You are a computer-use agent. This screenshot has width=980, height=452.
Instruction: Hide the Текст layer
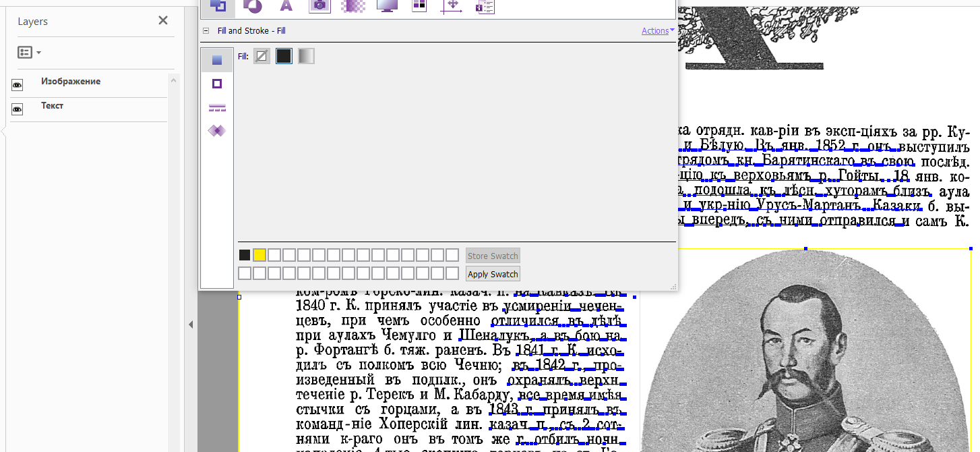18,109
